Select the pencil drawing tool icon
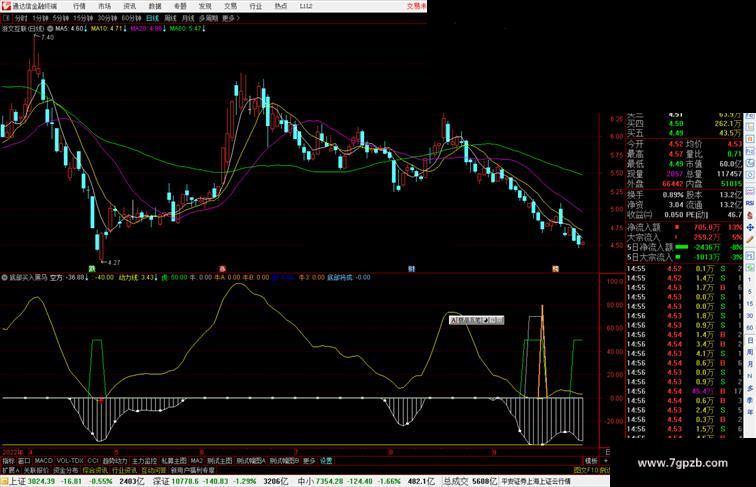Screen dimensions: 756x487 click(x=750, y=240)
